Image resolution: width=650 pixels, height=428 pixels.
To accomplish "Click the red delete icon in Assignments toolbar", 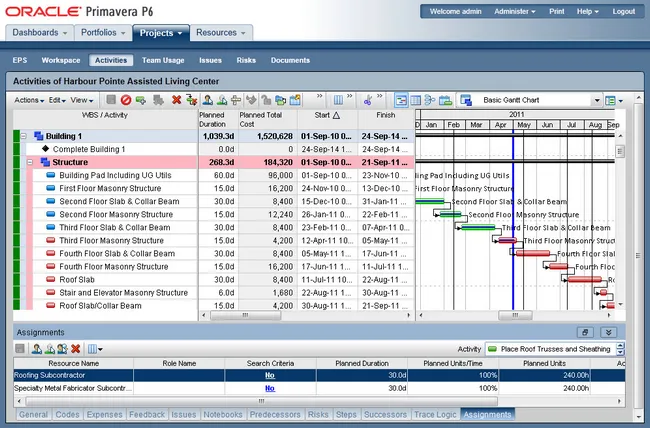I will tap(75, 349).
